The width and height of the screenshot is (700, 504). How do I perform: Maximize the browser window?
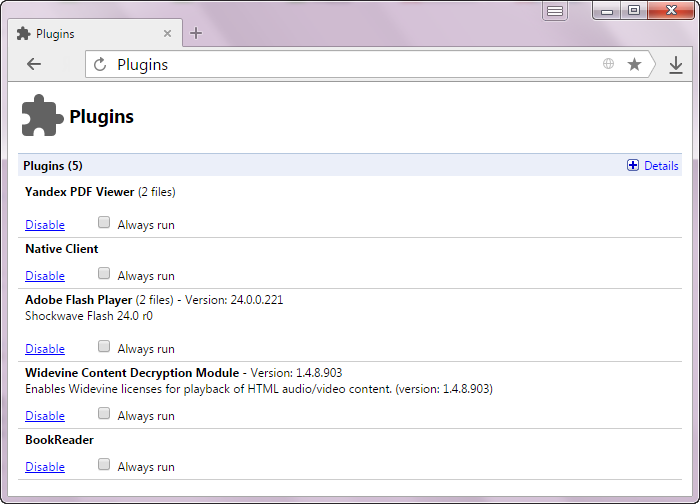click(x=633, y=10)
